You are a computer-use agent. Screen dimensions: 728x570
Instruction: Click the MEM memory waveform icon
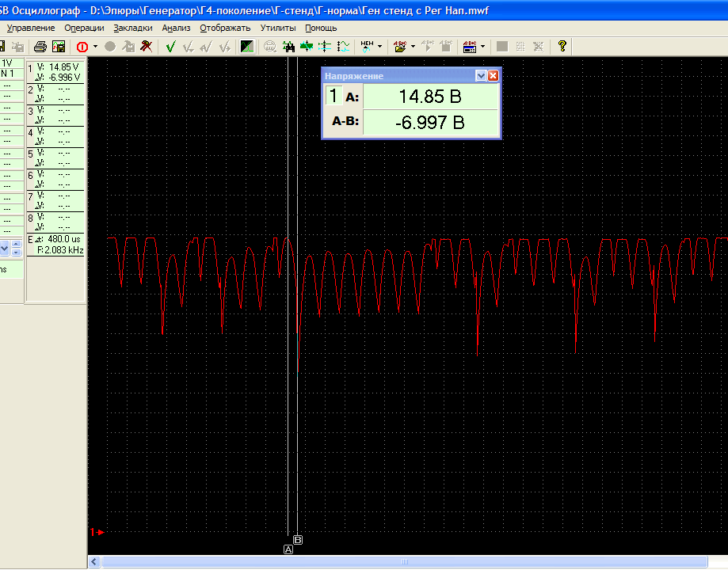coord(367,47)
